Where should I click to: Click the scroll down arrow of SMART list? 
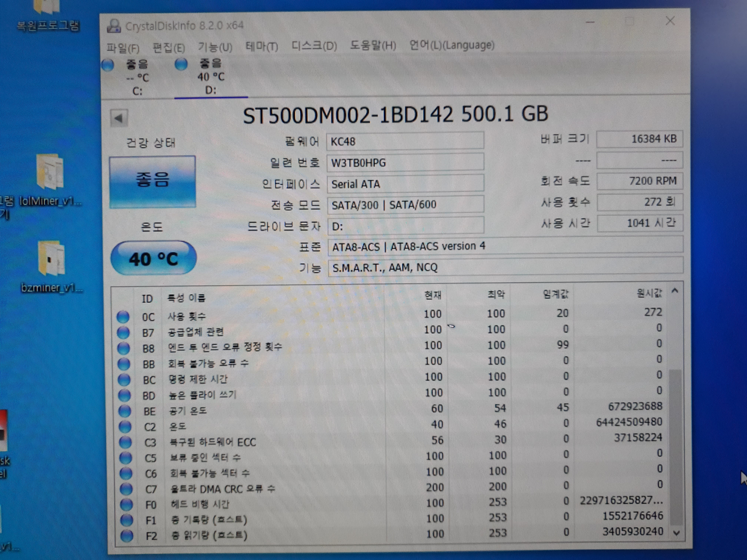(676, 533)
